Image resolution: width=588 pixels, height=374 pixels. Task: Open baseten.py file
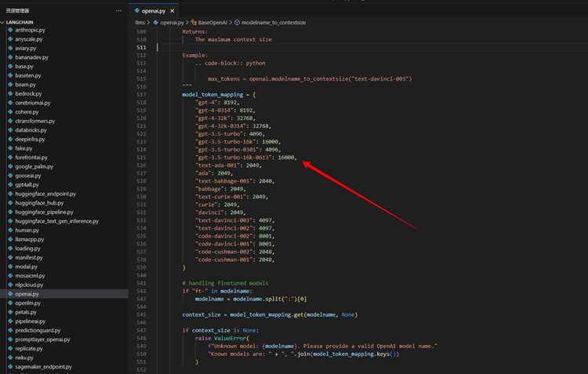[28, 75]
